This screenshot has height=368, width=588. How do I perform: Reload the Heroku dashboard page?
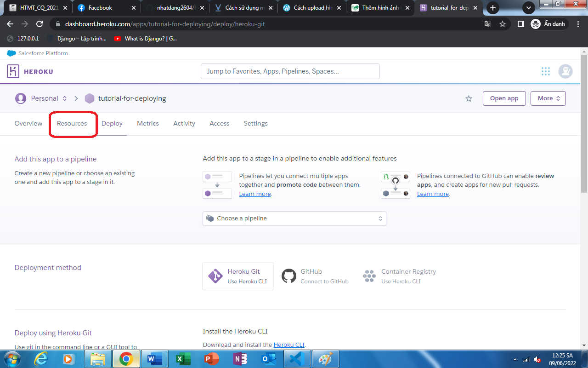(40, 24)
